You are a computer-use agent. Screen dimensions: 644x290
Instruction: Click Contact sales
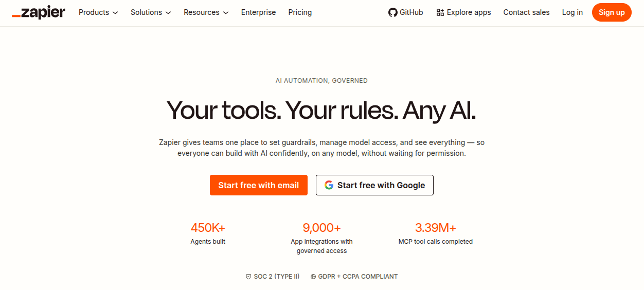coord(526,12)
